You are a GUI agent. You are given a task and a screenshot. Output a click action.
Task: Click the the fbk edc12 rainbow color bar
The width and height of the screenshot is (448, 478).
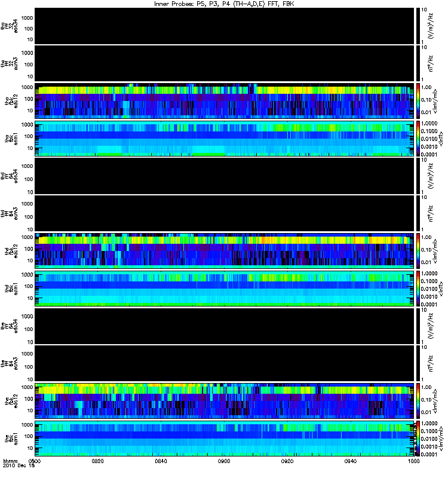tap(418, 401)
